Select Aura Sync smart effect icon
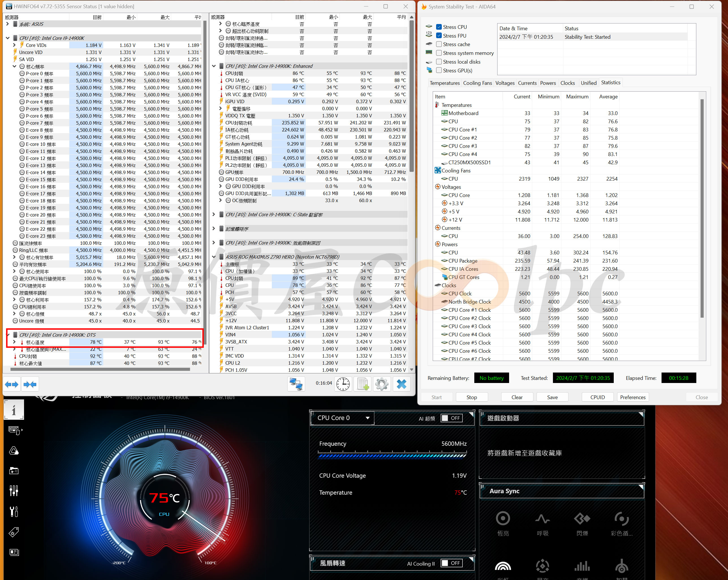Screen dimensions: 728x580 pos(621,566)
